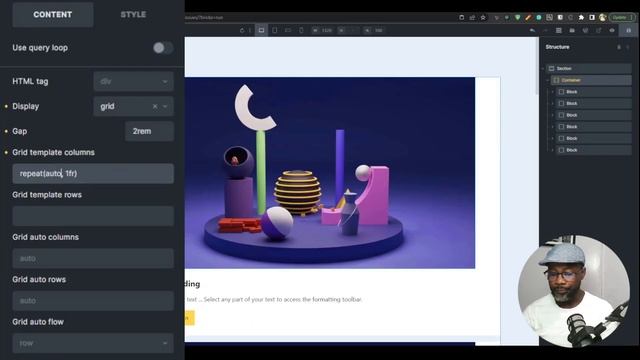The image size is (640, 360).
Task: Click the save icon at toolbar right end
Action: click(x=629, y=30)
